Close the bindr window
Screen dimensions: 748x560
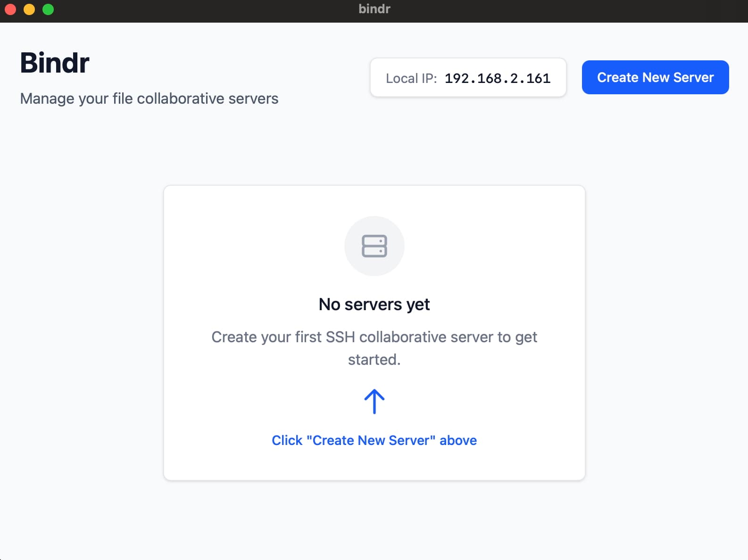tap(10, 9)
